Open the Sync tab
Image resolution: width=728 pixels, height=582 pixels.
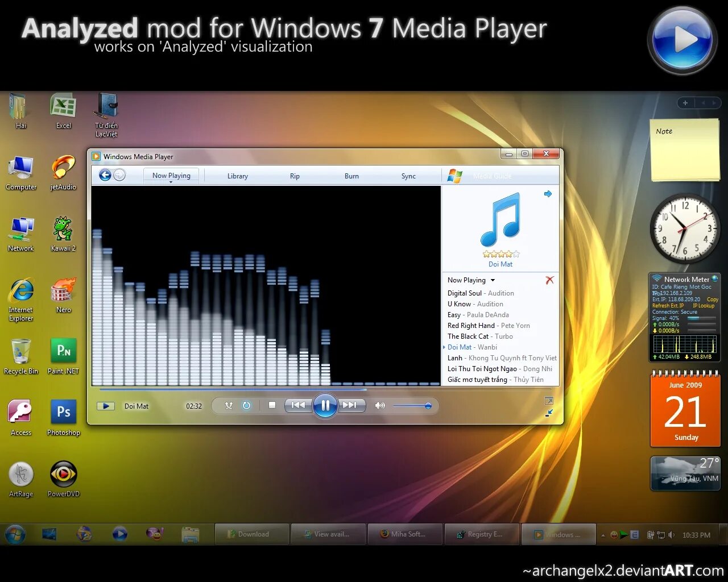point(408,176)
